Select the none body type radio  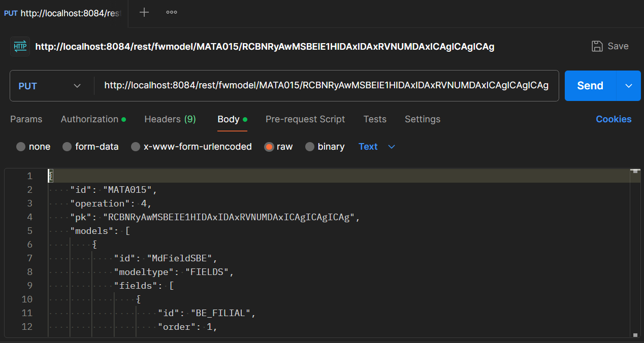[21, 147]
